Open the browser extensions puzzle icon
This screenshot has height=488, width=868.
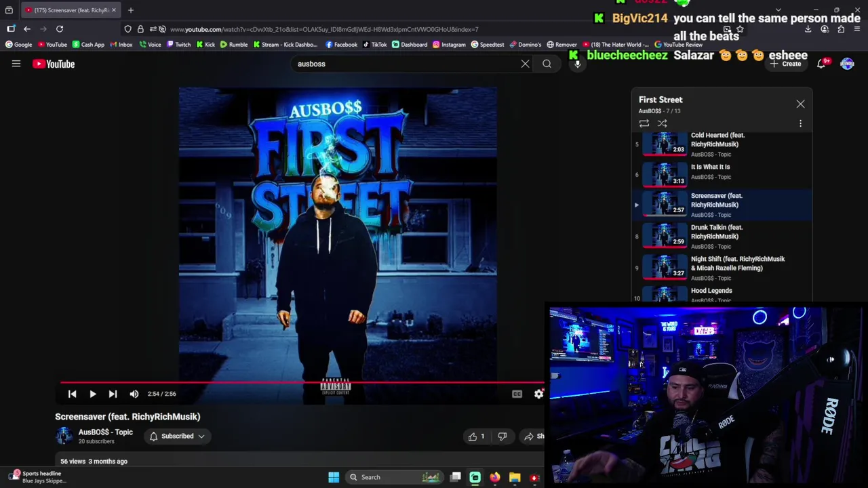point(841,29)
